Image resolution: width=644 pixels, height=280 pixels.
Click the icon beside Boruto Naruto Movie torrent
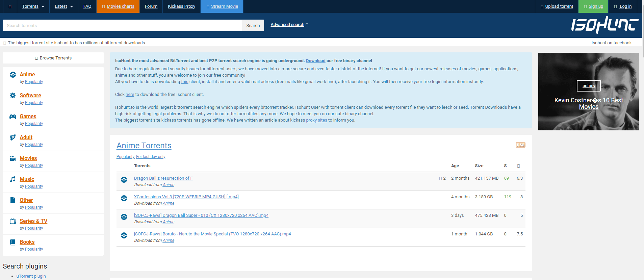coord(124,235)
